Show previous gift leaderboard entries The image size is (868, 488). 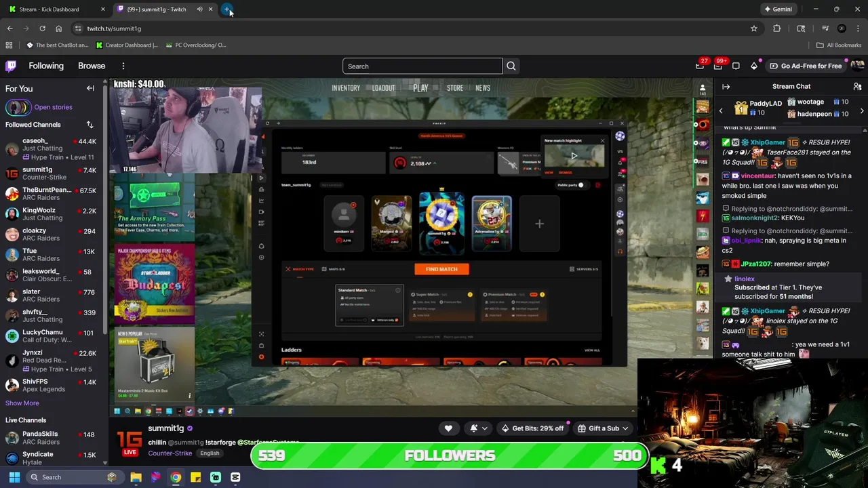[721, 110]
